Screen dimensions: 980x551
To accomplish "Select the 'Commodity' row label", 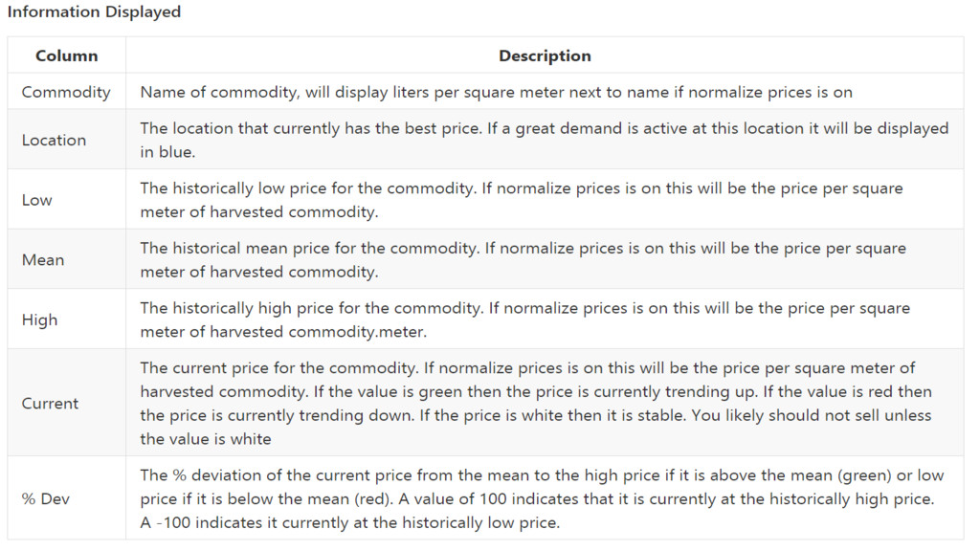I will pos(66,92).
